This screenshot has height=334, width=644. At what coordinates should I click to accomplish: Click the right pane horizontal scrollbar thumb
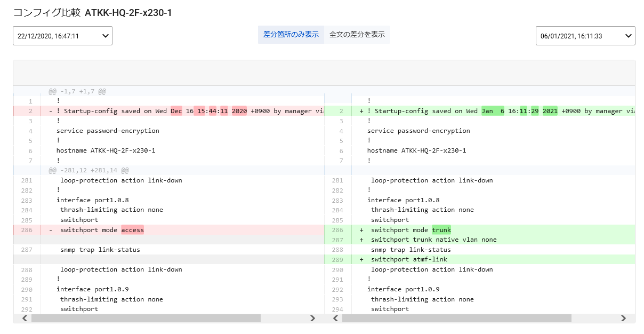(x=456, y=318)
